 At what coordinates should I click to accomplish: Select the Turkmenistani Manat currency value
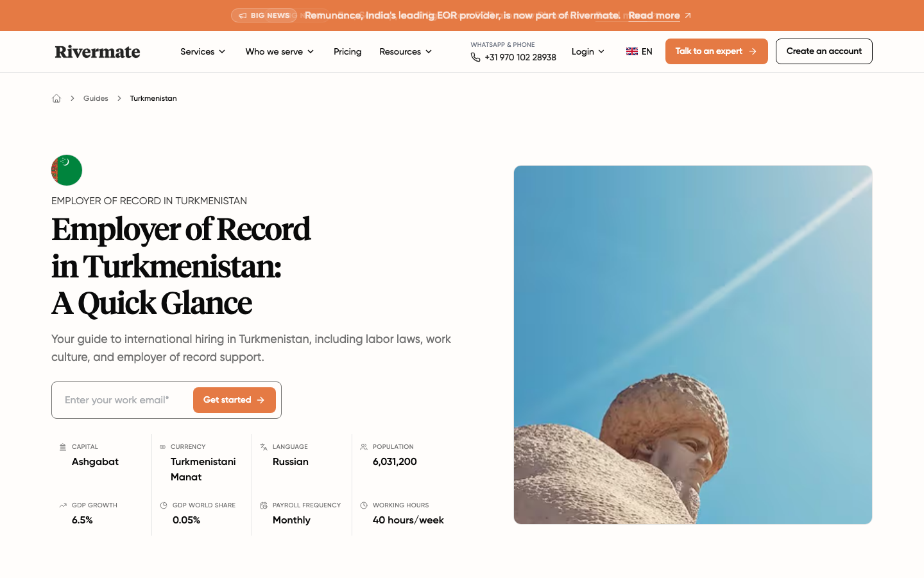(203, 469)
